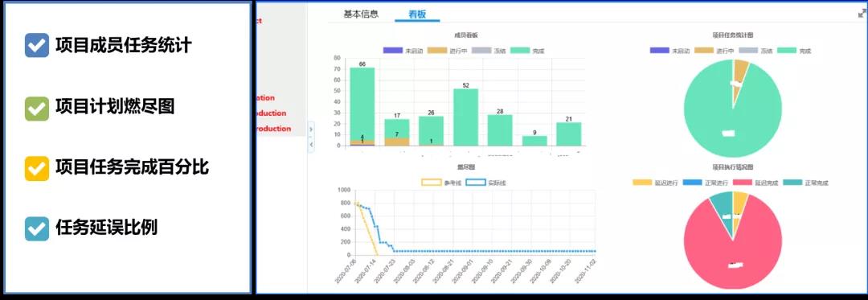Toggle the 参考线 legend in burndown chart
This screenshot has width=868, height=300.
click(441, 182)
